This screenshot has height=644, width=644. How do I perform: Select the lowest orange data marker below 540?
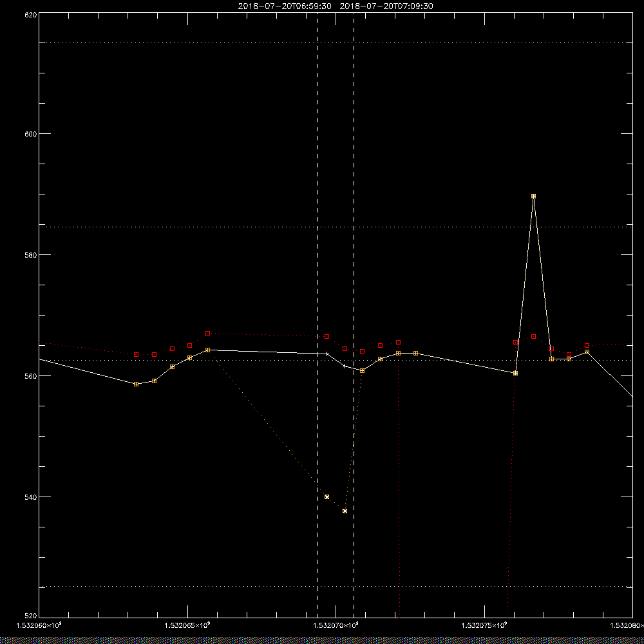pos(345,511)
